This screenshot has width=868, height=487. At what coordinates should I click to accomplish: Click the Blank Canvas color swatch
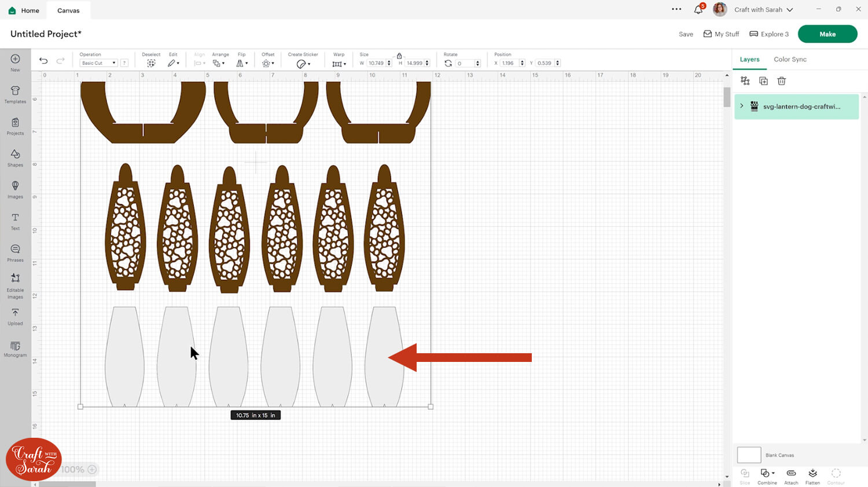[x=749, y=455]
